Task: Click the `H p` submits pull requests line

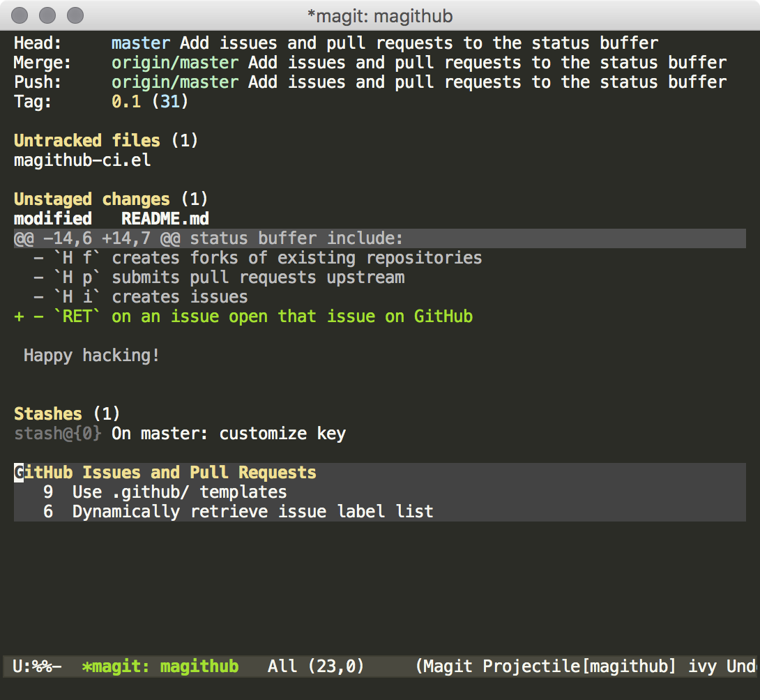Action: (x=219, y=277)
